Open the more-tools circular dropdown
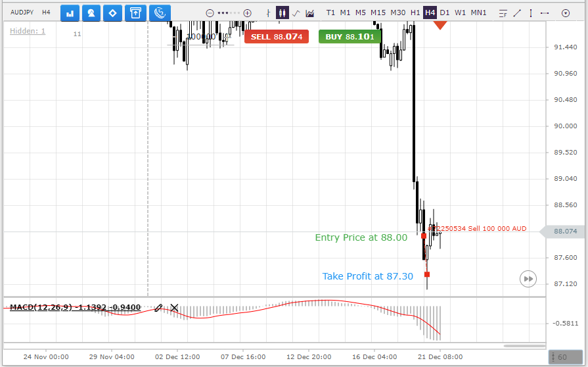Screen dimensions: 588x367 click(x=566, y=14)
